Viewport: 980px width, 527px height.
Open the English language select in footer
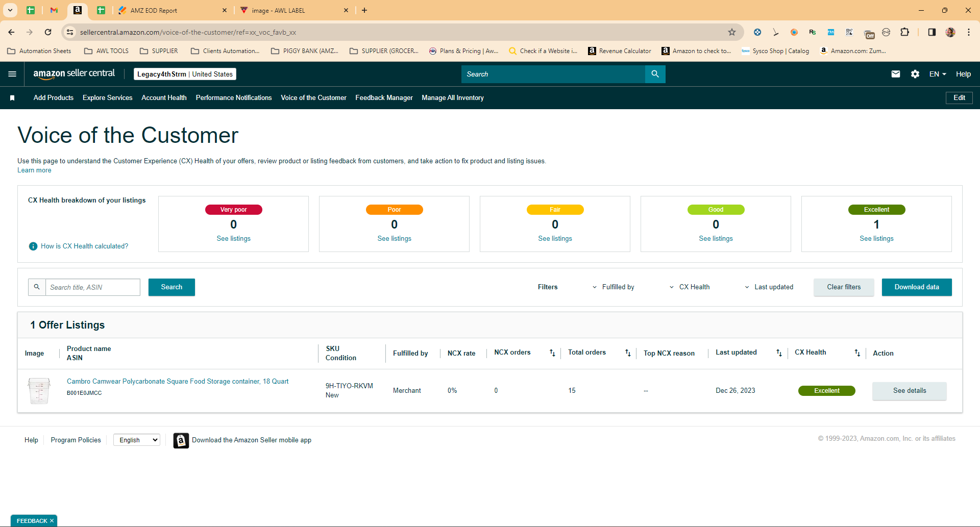(137, 440)
